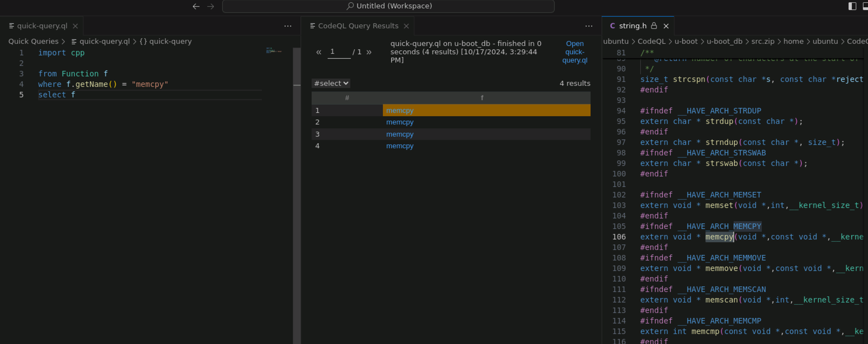Click the read-only lock icon on string.h
Screen dimensions: 868x344
click(x=654, y=26)
